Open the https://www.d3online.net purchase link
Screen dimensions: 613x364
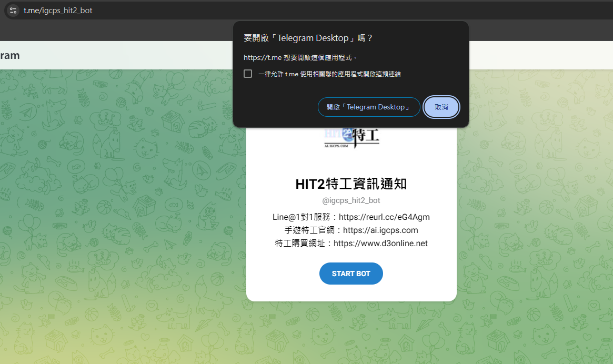click(380, 243)
